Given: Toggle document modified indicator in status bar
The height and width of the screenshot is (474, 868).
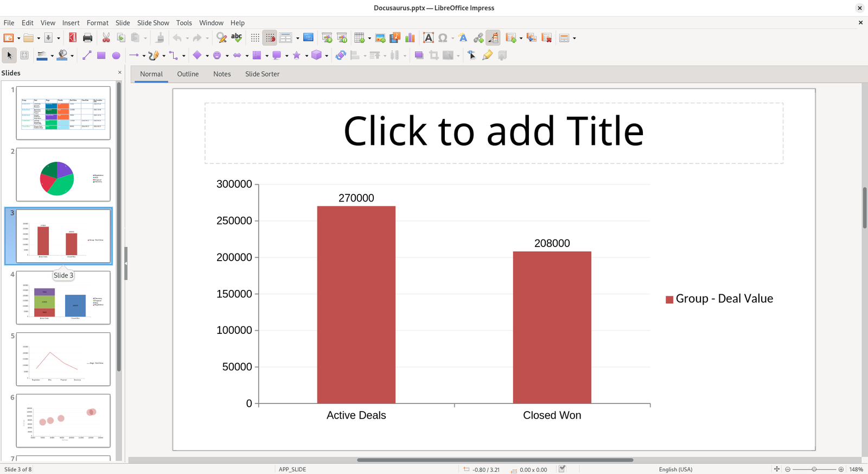Looking at the screenshot, I should [x=563, y=469].
